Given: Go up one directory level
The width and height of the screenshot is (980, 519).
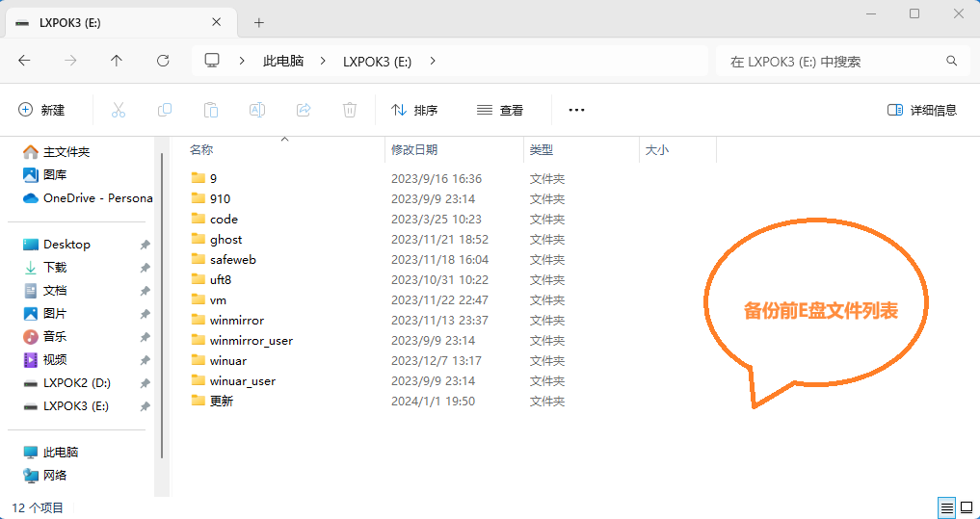Looking at the screenshot, I should pos(117,61).
